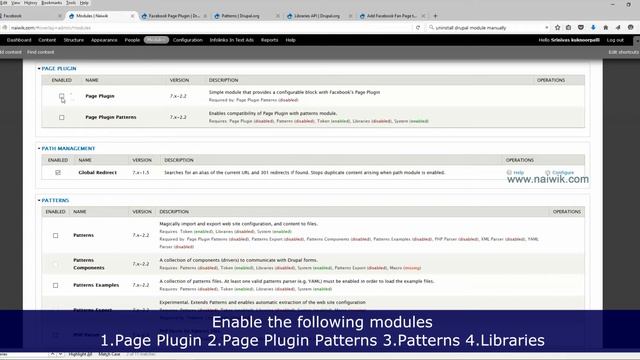
Task: Open the Structure admin menu
Action: (73, 40)
